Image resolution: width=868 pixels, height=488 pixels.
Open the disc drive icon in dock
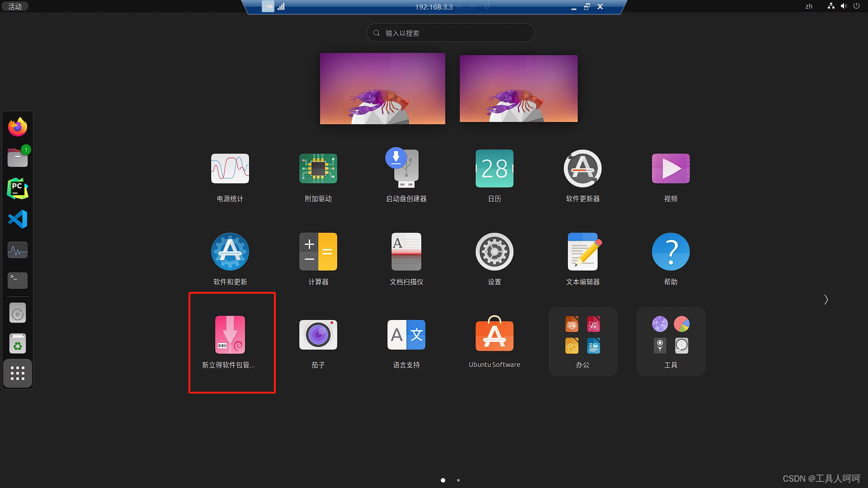click(18, 313)
